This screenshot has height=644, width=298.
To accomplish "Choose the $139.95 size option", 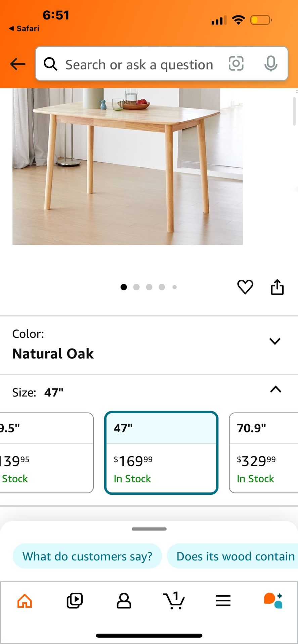I will pos(46,452).
